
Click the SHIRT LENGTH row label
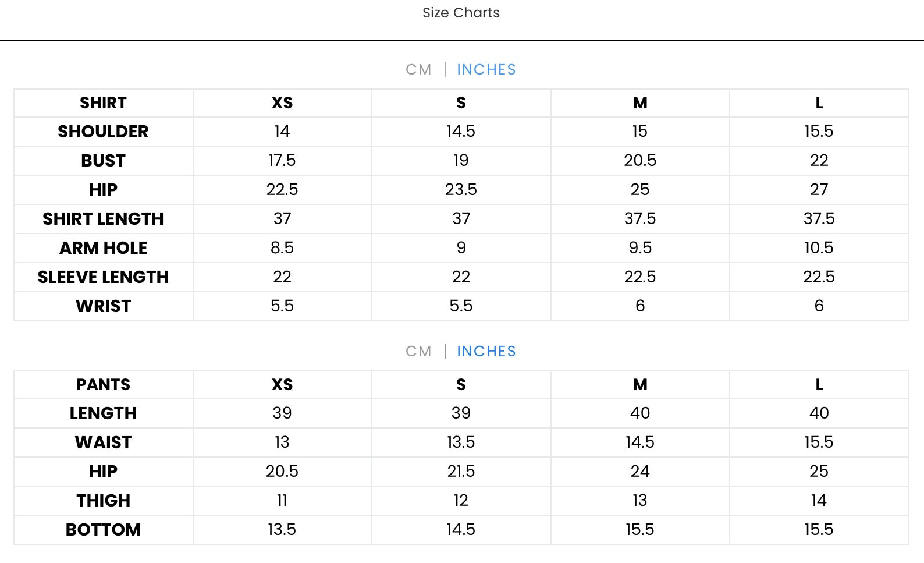(x=103, y=219)
